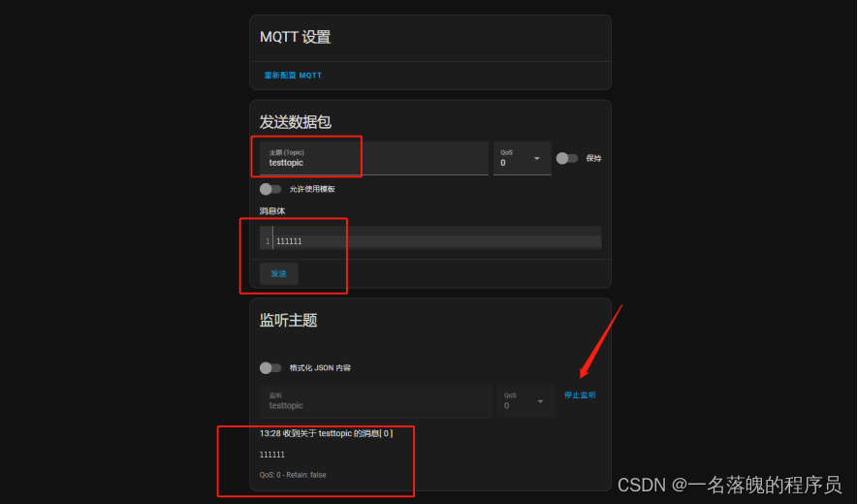
Task: Click the arrow icon of the listen QoS selector
Action: 541,401
